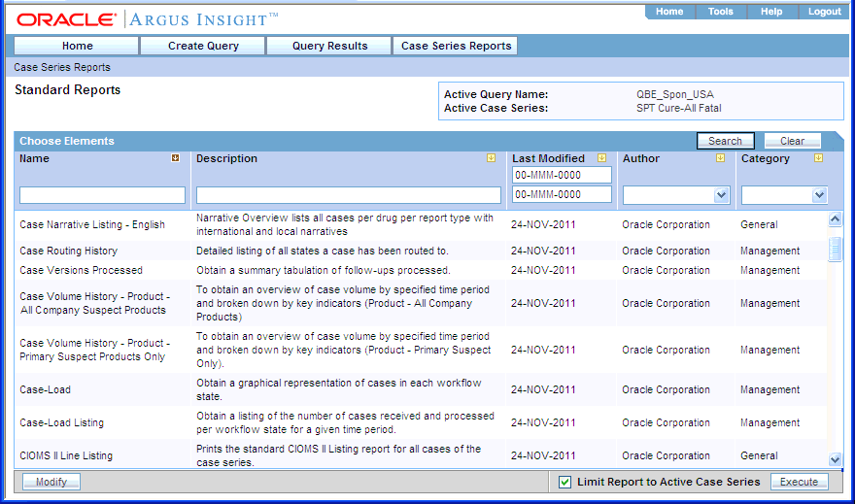Image resolution: width=855 pixels, height=504 pixels.
Task: Open the Home tab in navigation bar
Action: click(x=77, y=46)
